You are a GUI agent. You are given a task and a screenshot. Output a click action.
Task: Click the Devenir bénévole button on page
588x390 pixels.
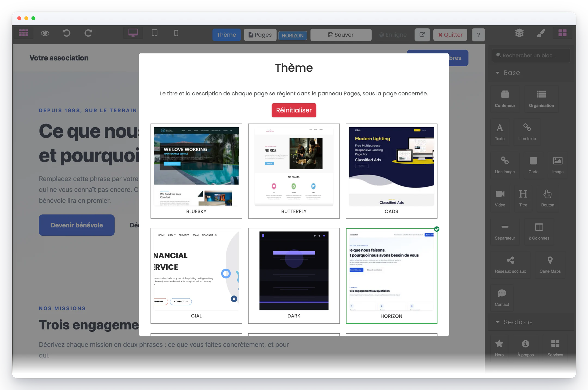pyautogui.click(x=76, y=225)
